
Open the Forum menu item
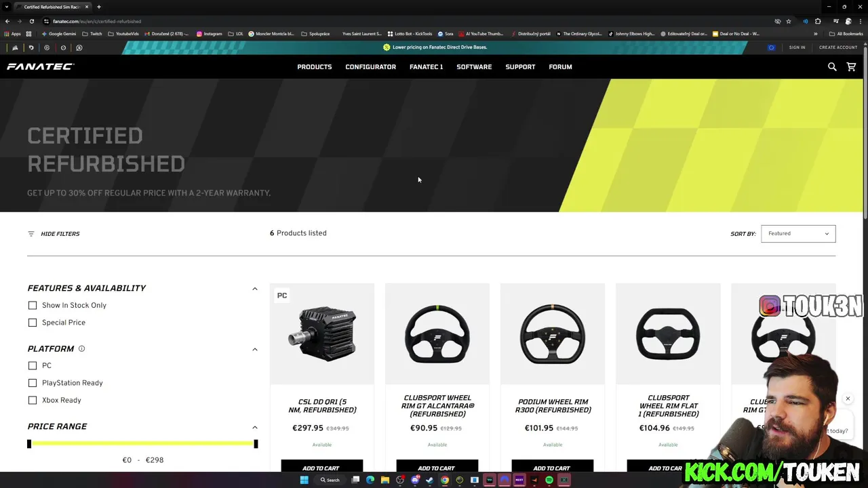coord(561,67)
